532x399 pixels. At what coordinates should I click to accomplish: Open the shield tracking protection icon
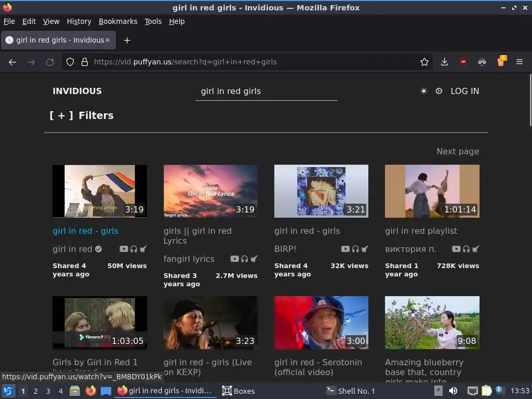point(70,62)
